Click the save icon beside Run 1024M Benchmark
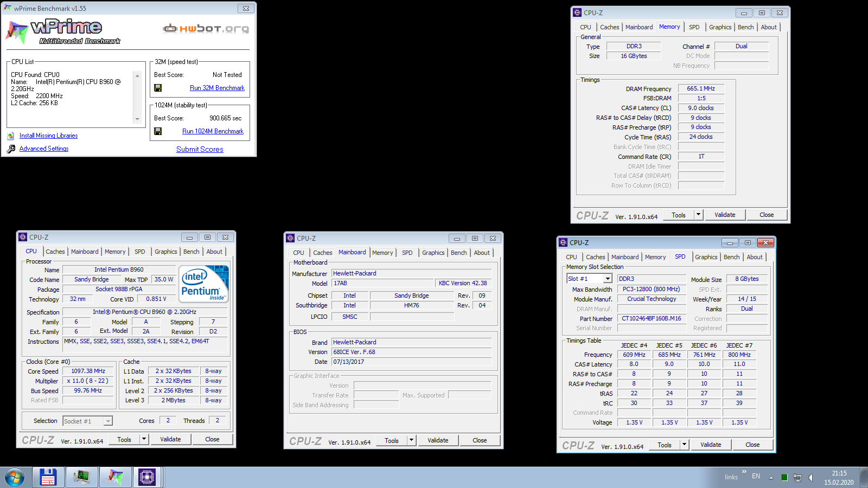Viewport: 868px width, 488px height. click(x=158, y=131)
